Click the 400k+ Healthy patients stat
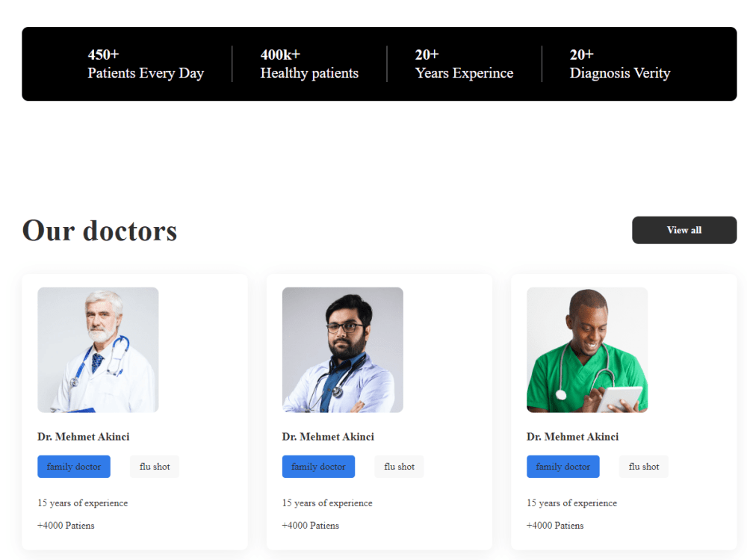 [309, 63]
